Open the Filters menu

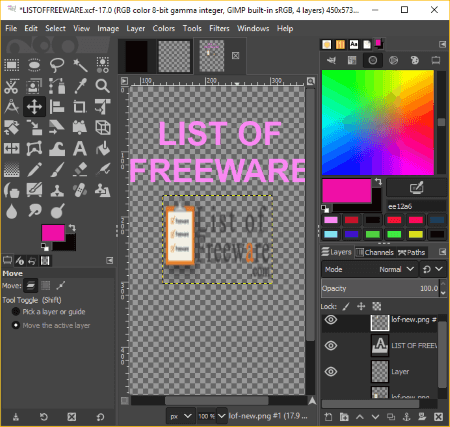(219, 29)
